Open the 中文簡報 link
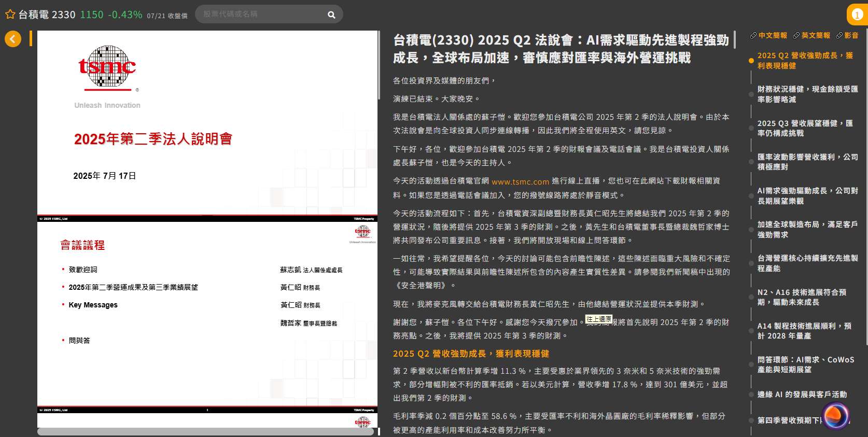868x437 pixels. (x=768, y=35)
